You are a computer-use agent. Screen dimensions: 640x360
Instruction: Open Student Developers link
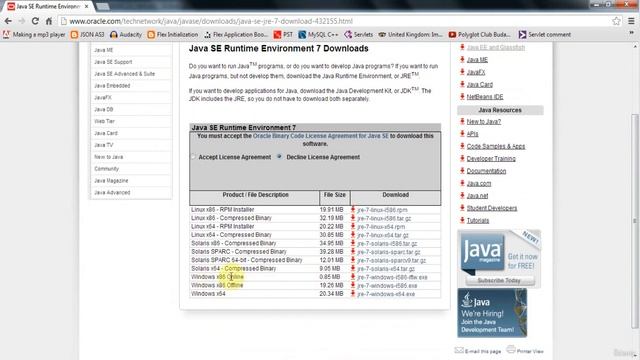(491, 208)
